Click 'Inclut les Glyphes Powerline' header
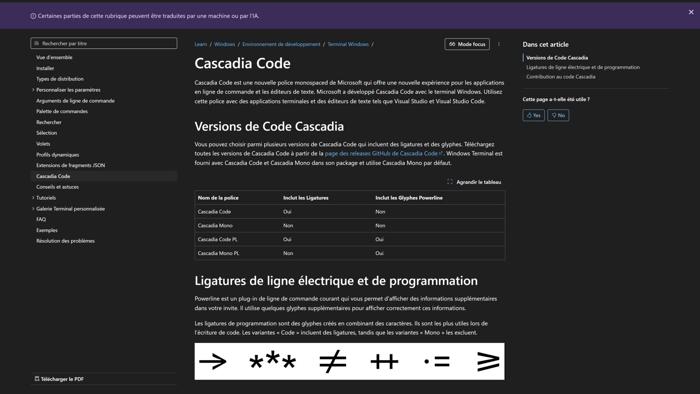This screenshot has height=394, width=700. 409,198
